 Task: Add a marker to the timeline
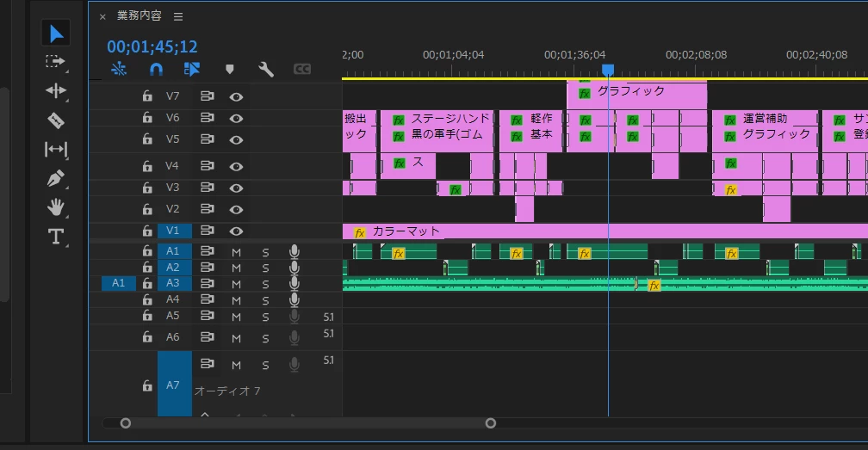pos(230,69)
